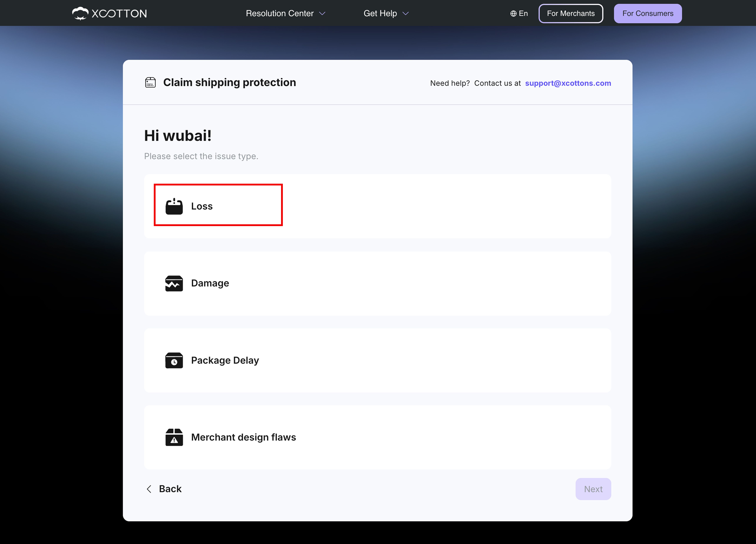The image size is (756, 544).
Task: Expand the Get Help dropdown chevron
Action: pyautogui.click(x=405, y=14)
